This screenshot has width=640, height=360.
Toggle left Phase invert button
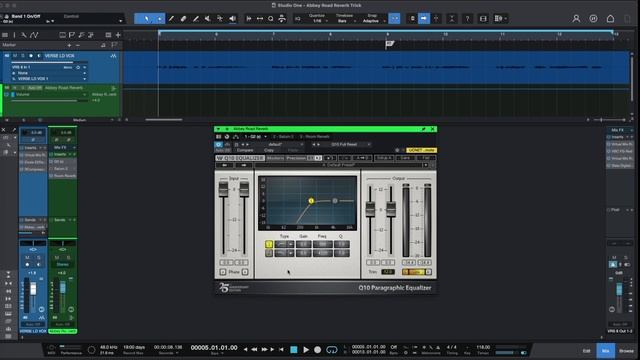[223, 272]
